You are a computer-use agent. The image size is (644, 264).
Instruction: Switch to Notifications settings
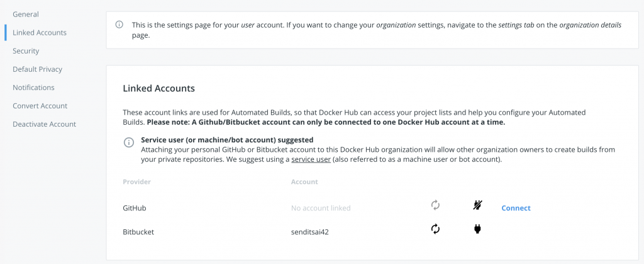(33, 87)
